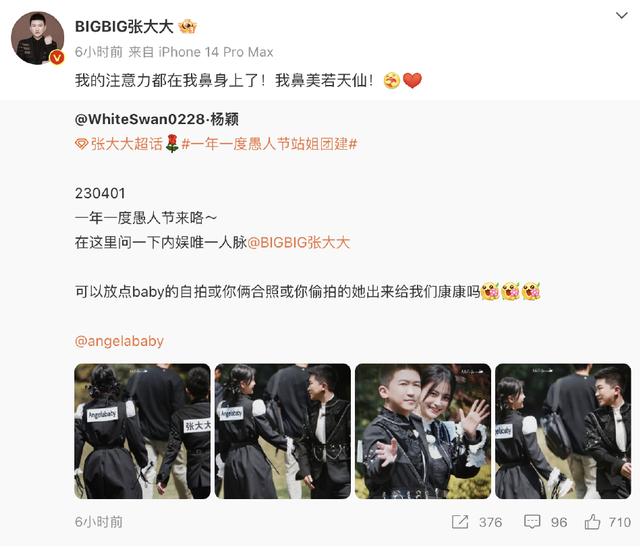Viewport: 640px width, 547px height.
Task: View third photo with waving woman
Action: [423, 431]
